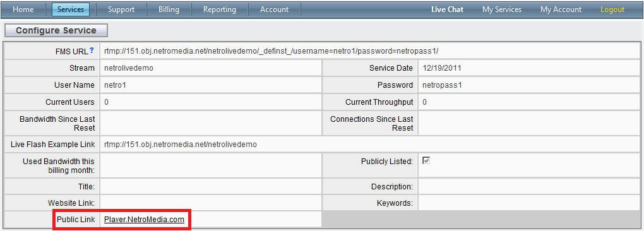Click the Configure Service button
Viewport: 644px width, 231px height.
[x=56, y=30]
